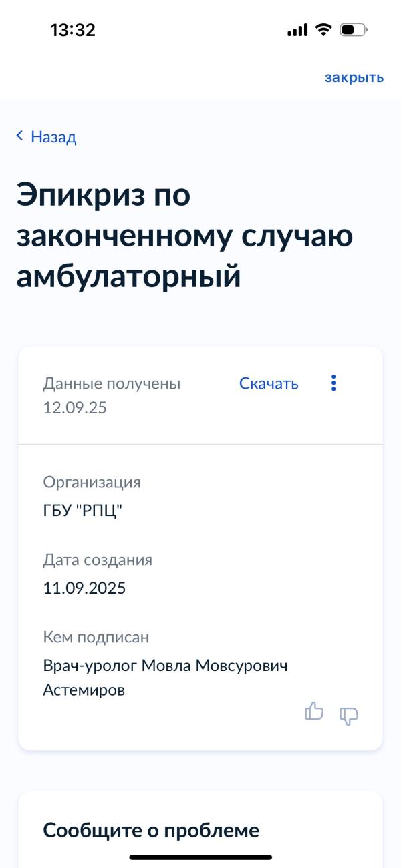The width and height of the screenshot is (401, 868).
Task: Download the document via Скачать
Action: tap(269, 383)
